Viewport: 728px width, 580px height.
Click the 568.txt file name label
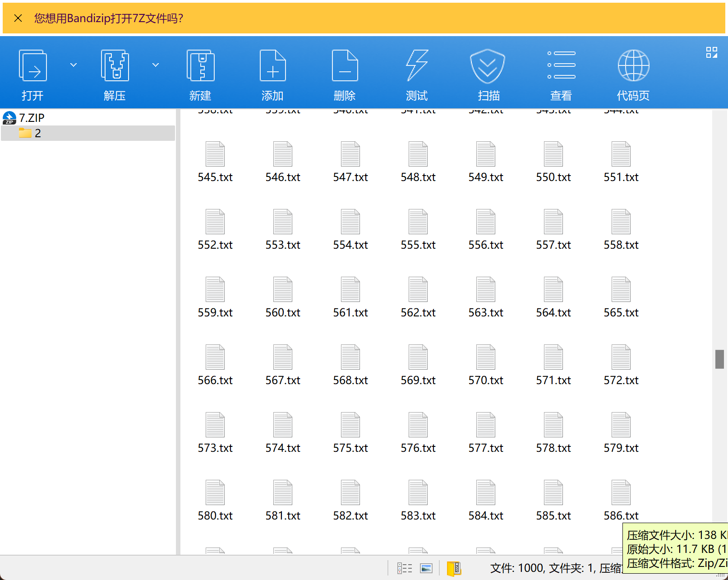[x=350, y=380]
